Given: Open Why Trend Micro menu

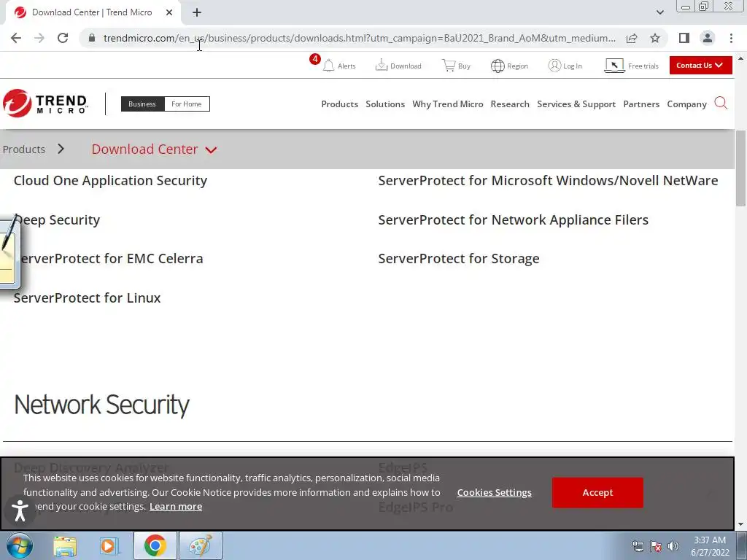Looking at the screenshot, I should pos(447,104).
